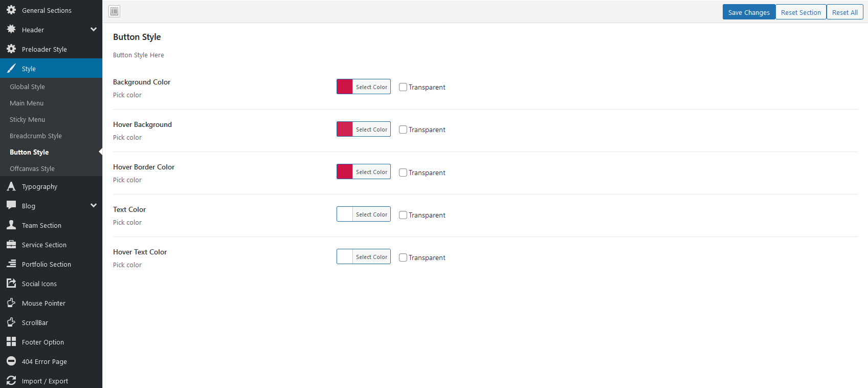868x388 pixels.
Task: Click the Typography letter icon
Action: tap(11, 186)
